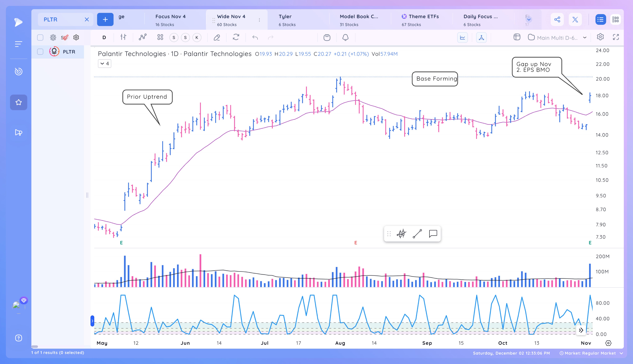The height and width of the screenshot is (364, 633).
Task: Select the PLTR row in watchlist
Action: [58, 52]
